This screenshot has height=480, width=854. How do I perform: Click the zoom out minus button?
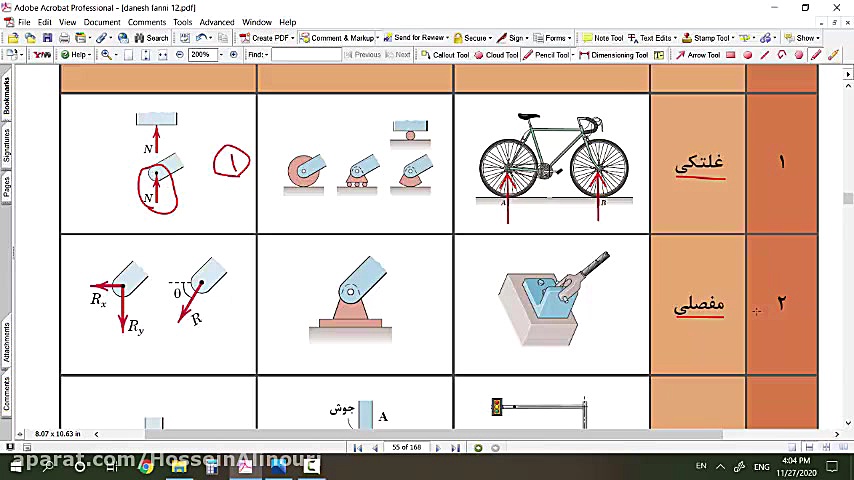180,55
